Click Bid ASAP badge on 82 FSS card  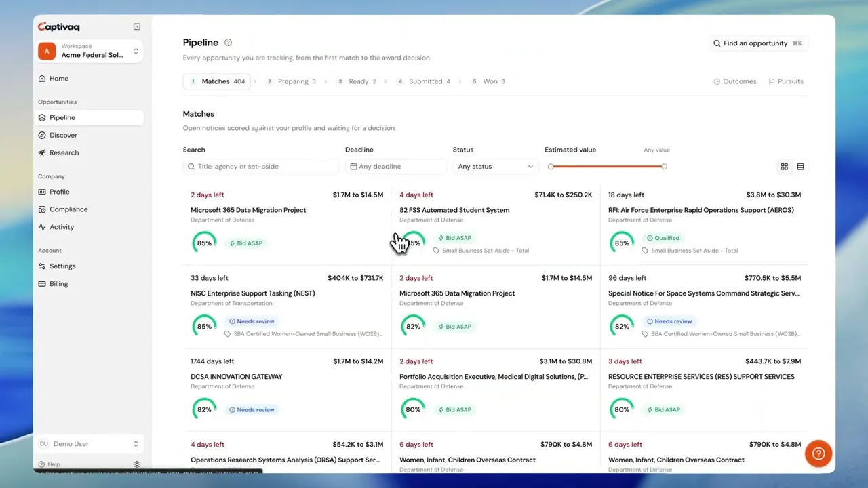click(x=454, y=238)
